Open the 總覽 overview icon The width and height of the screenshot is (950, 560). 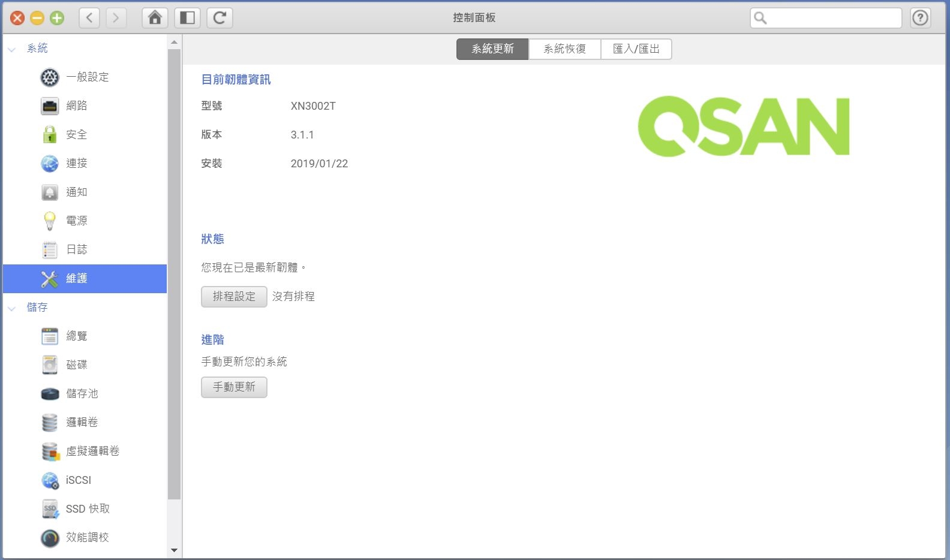pyautogui.click(x=50, y=336)
